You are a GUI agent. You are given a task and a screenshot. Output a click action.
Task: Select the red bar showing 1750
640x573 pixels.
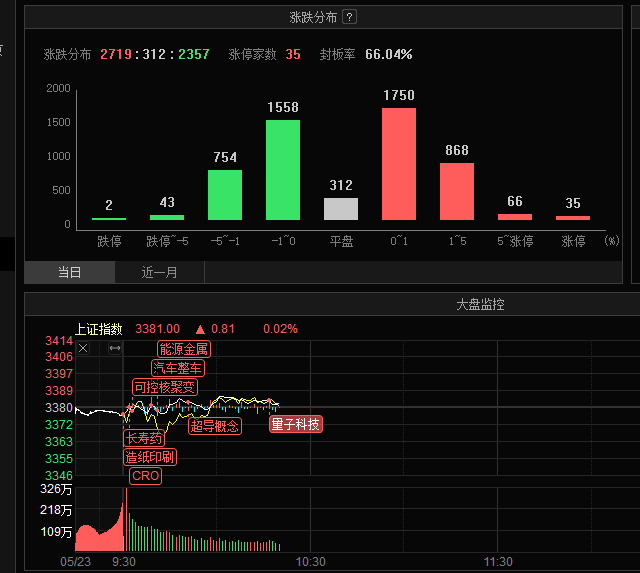[399, 164]
